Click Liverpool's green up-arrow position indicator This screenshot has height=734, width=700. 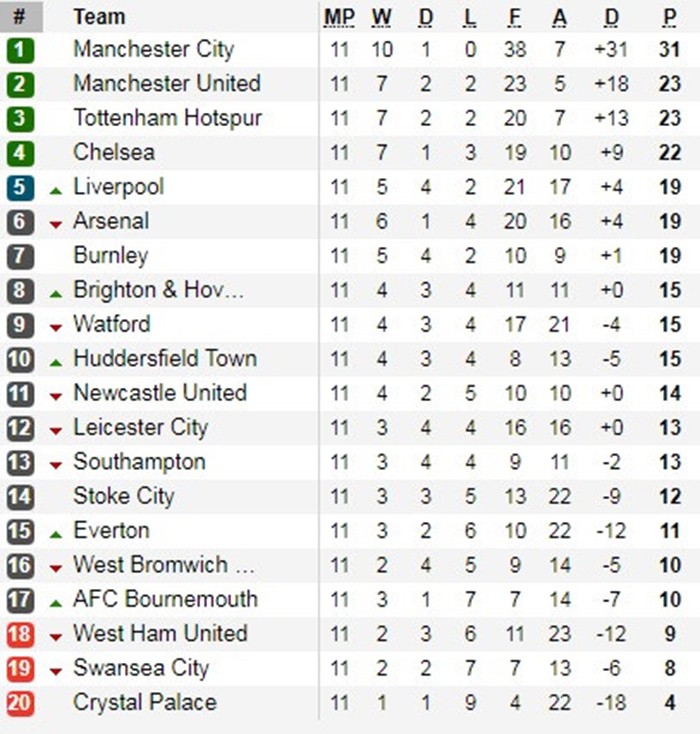click(x=55, y=189)
